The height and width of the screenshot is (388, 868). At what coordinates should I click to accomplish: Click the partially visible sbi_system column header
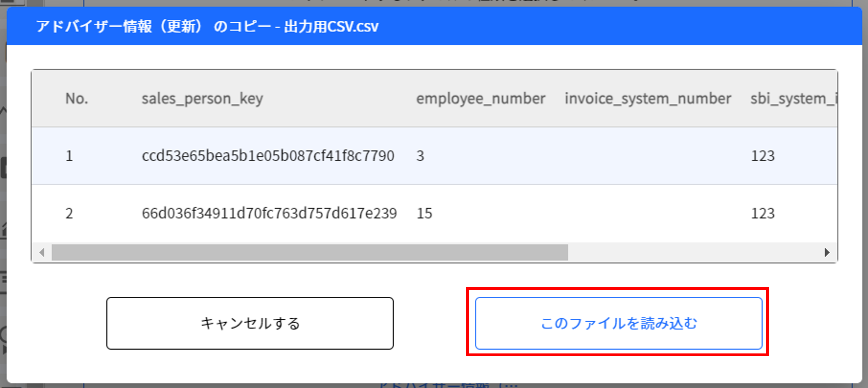[x=793, y=99]
